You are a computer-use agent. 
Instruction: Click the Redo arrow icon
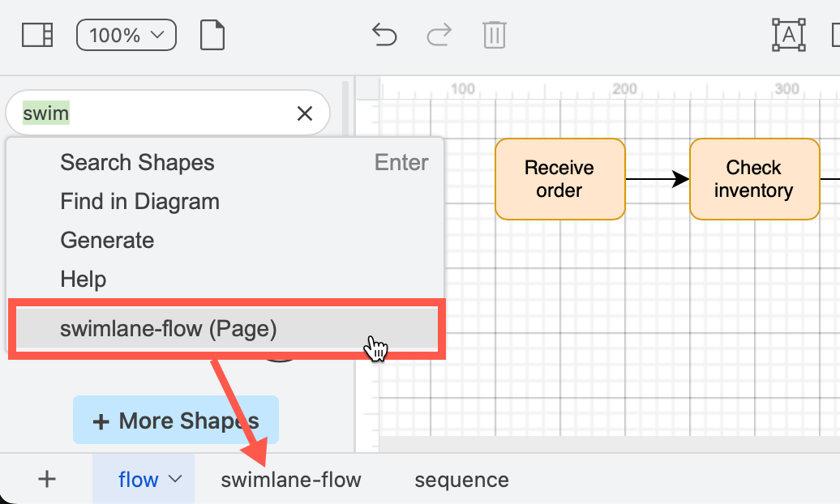click(x=439, y=34)
